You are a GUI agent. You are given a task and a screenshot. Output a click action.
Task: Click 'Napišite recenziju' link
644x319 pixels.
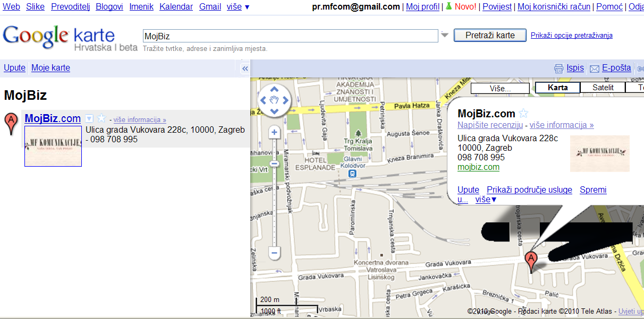pyautogui.click(x=489, y=125)
